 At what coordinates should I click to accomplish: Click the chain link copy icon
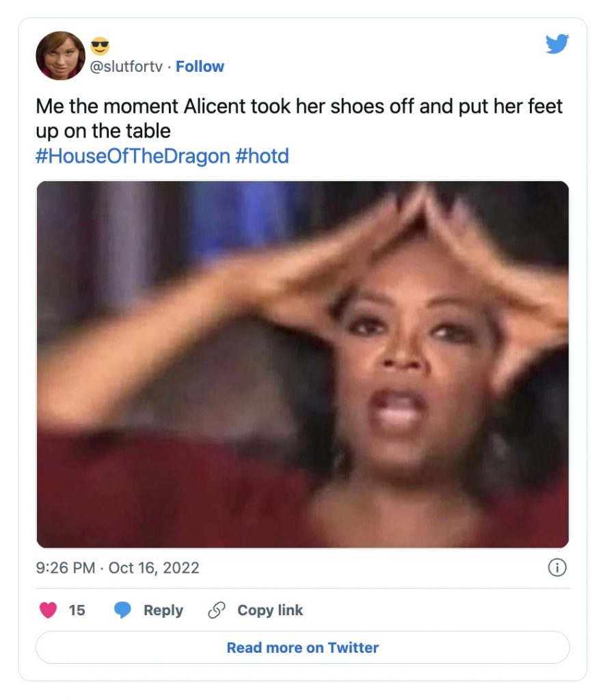(x=217, y=610)
